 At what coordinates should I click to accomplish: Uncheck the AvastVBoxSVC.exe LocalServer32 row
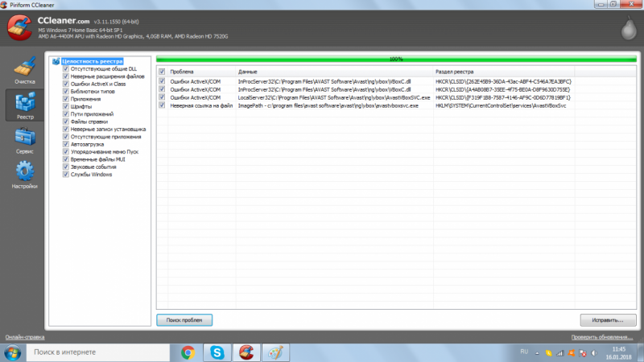162,97
